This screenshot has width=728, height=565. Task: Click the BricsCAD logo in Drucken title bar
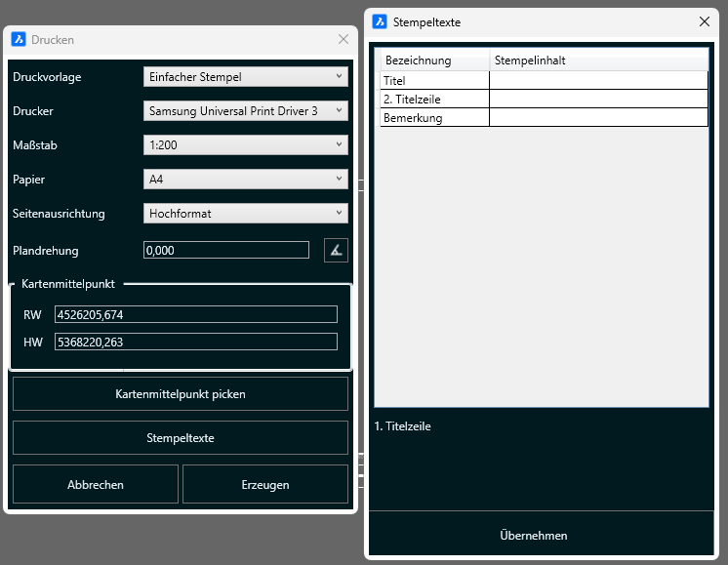click(x=19, y=40)
